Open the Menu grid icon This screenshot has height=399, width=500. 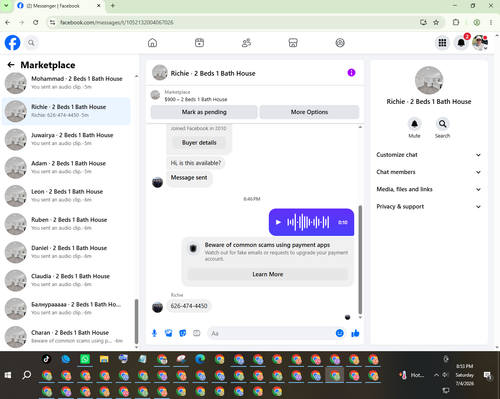pyautogui.click(x=442, y=43)
